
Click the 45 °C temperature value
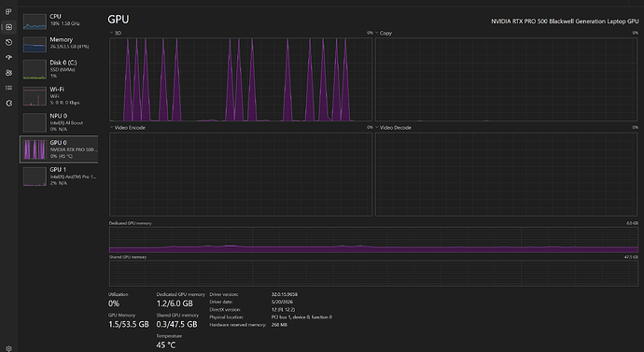click(x=166, y=345)
